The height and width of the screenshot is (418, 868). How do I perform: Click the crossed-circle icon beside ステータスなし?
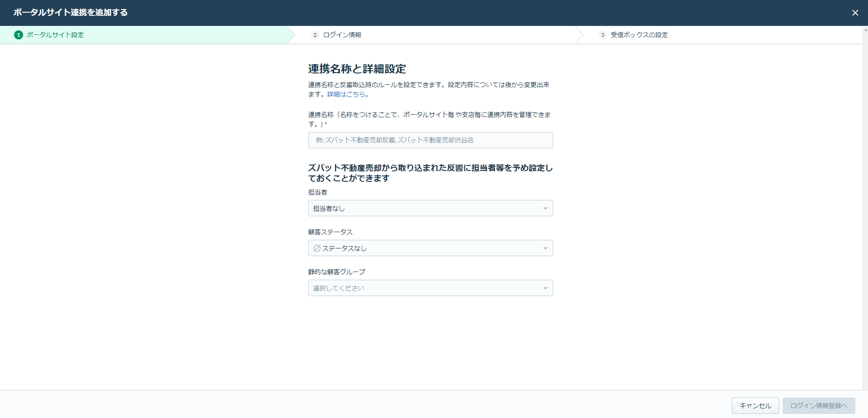click(317, 248)
